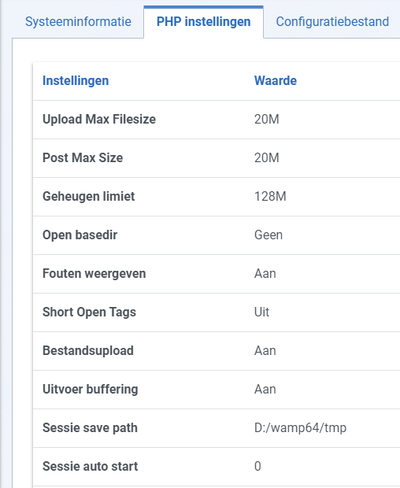The height and width of the screenshot is (488, 400).
Task: Select the Geheugen limiet row label
Action: click(x=89, y=196)
